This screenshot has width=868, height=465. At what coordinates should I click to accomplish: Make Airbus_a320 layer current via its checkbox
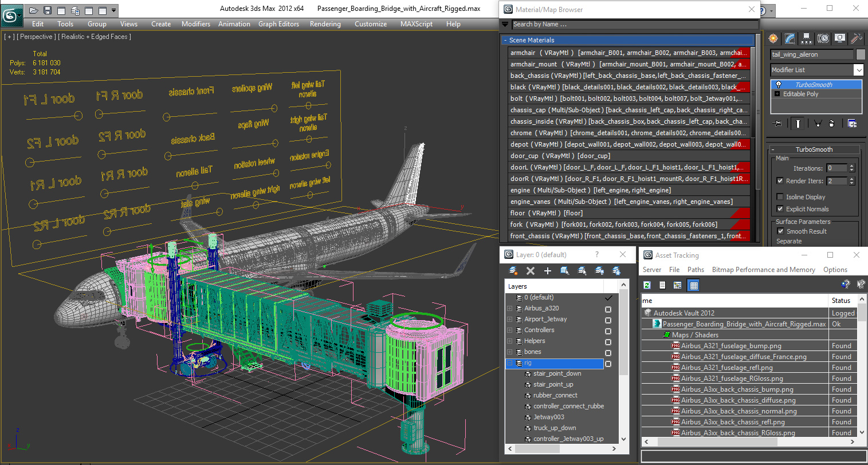[x=608, y=309]
